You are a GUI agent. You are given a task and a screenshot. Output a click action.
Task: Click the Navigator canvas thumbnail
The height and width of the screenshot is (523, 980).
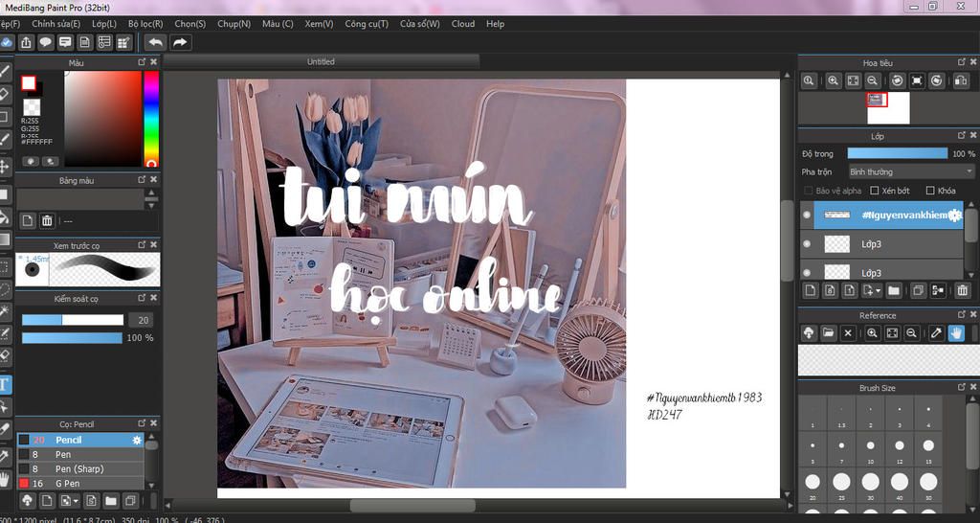click(888, 107)
